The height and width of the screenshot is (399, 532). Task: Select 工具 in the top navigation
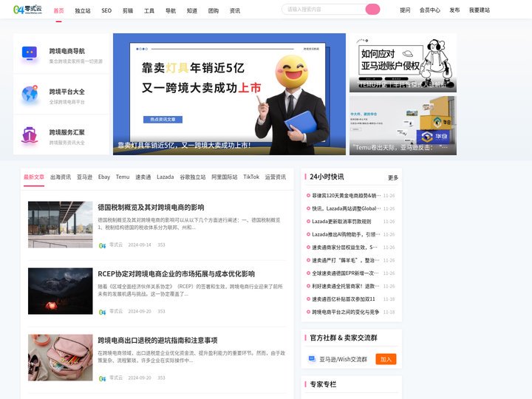[149, 11]
